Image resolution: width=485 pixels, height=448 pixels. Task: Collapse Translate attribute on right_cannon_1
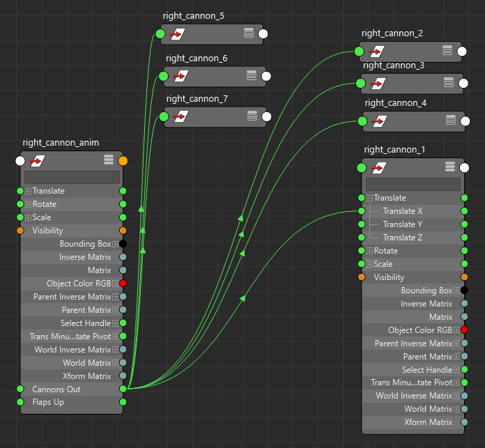(x=369, y=198)
